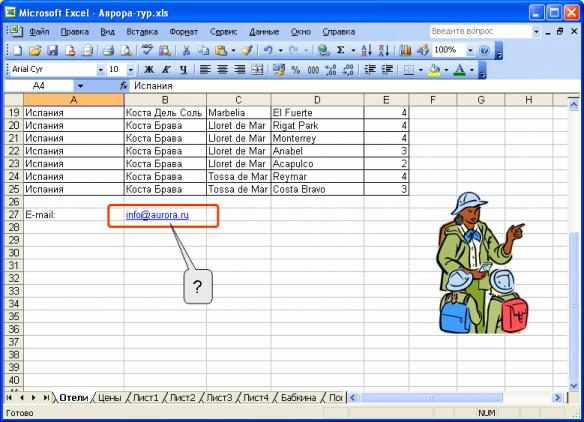Activate the Format Painter brush

coord(247,50)
